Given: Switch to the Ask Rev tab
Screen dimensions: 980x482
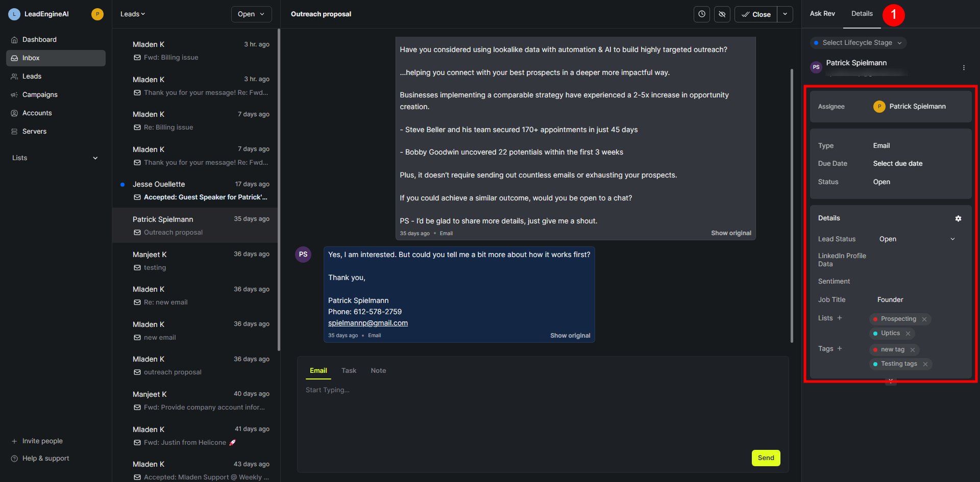Looking at the screenshot, I should pyautogui.click(x=822, y=14).
